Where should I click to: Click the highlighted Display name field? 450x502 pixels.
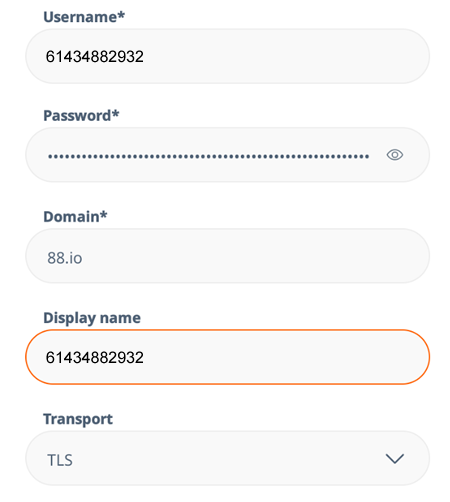(x=227, y=357)
